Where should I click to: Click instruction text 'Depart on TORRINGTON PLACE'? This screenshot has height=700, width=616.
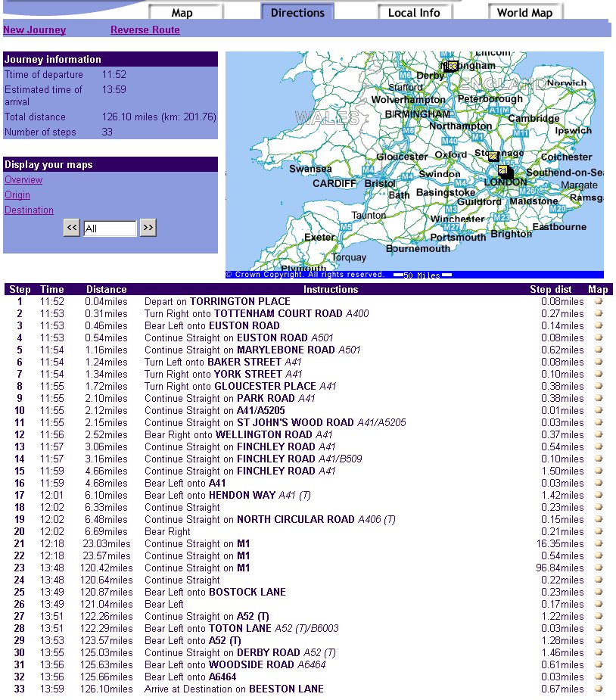(217, 301)
